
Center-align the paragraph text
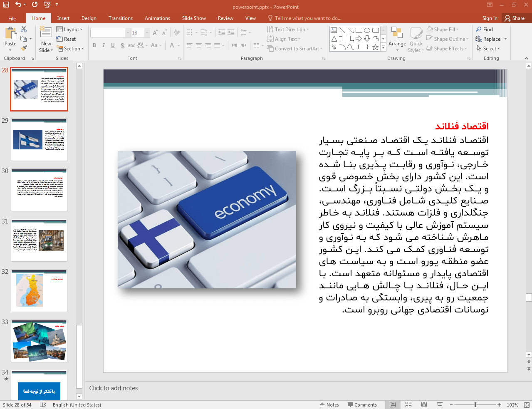[198, 45]
